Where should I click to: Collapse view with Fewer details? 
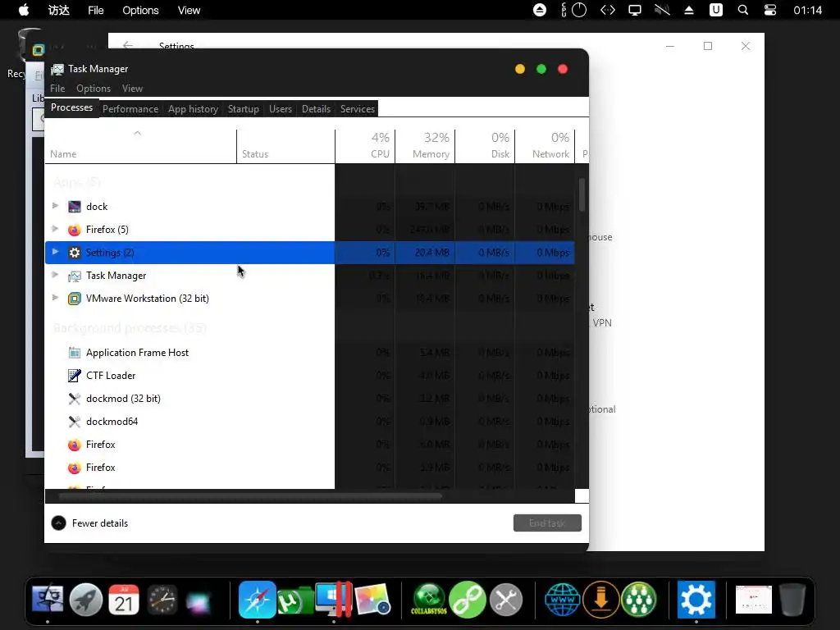click(90, 523)
